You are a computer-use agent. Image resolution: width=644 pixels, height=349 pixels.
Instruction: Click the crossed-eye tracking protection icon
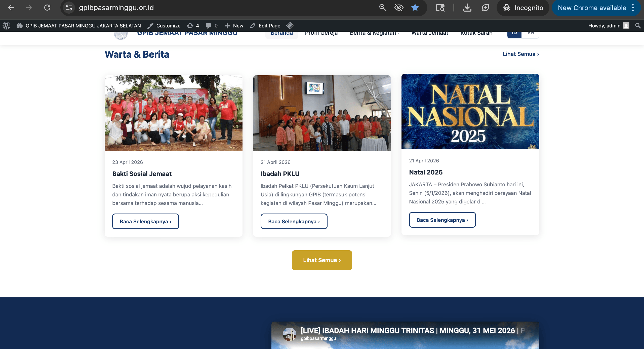click(x=399, y=8)
